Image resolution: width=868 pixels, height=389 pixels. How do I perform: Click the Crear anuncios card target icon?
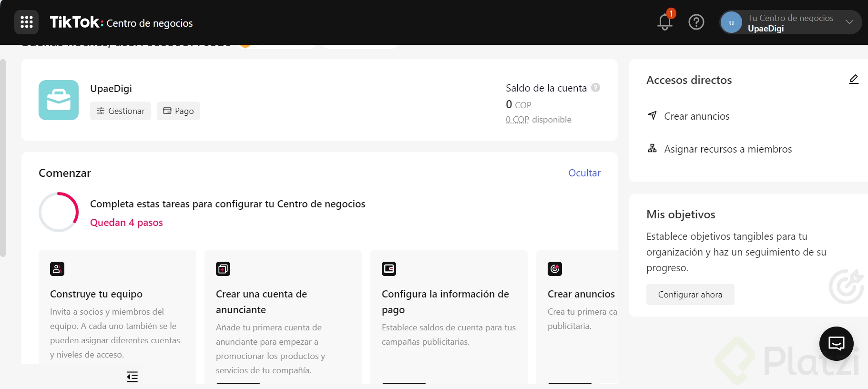555,269
